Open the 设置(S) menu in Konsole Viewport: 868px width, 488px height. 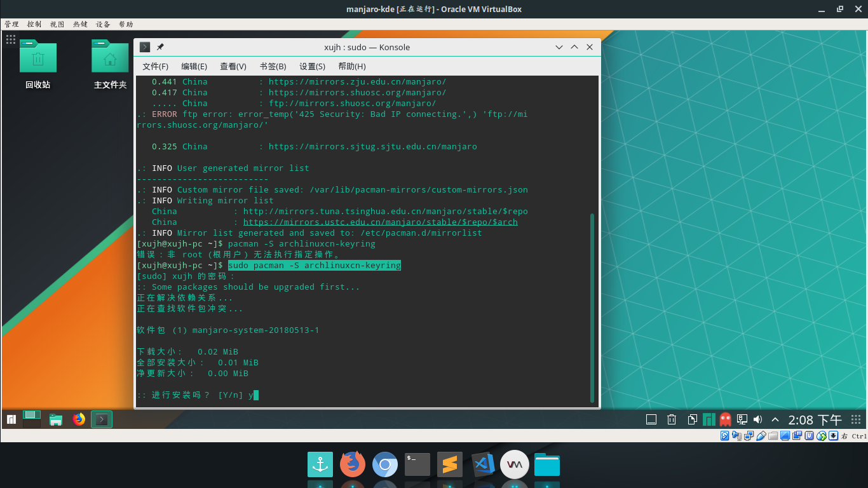coord(312,66)
